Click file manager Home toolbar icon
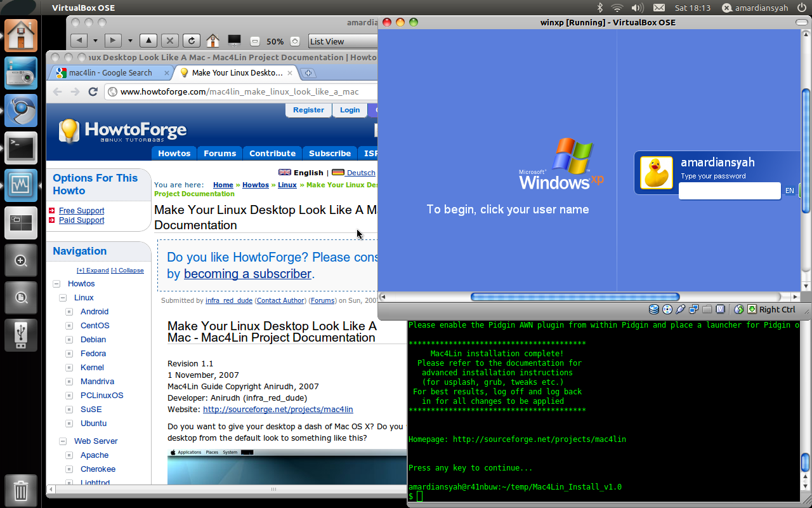 (213, 41)
